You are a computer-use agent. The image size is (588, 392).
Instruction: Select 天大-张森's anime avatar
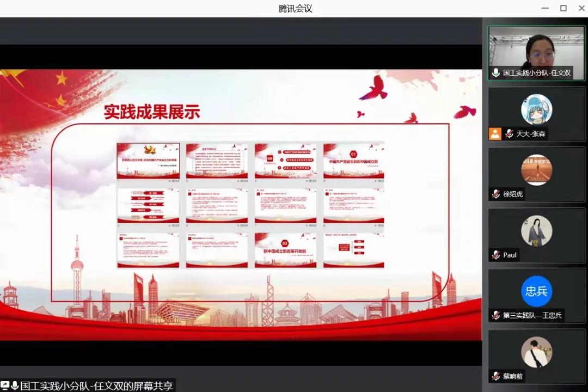(536, 109)
